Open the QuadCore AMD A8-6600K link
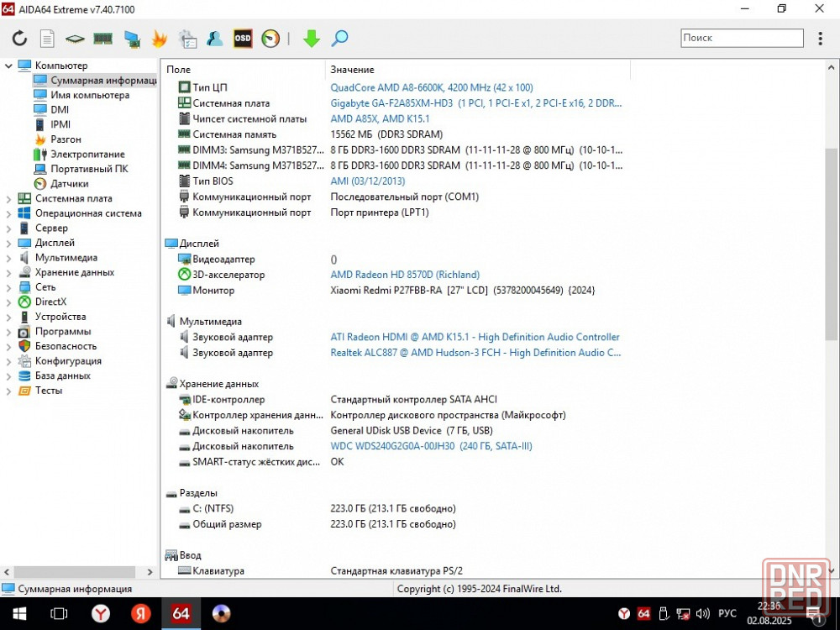 [431, 87]
